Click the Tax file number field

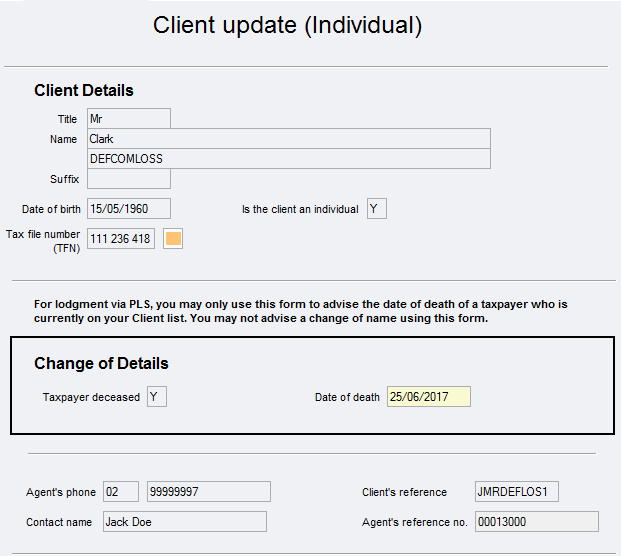tap(121, 239)
